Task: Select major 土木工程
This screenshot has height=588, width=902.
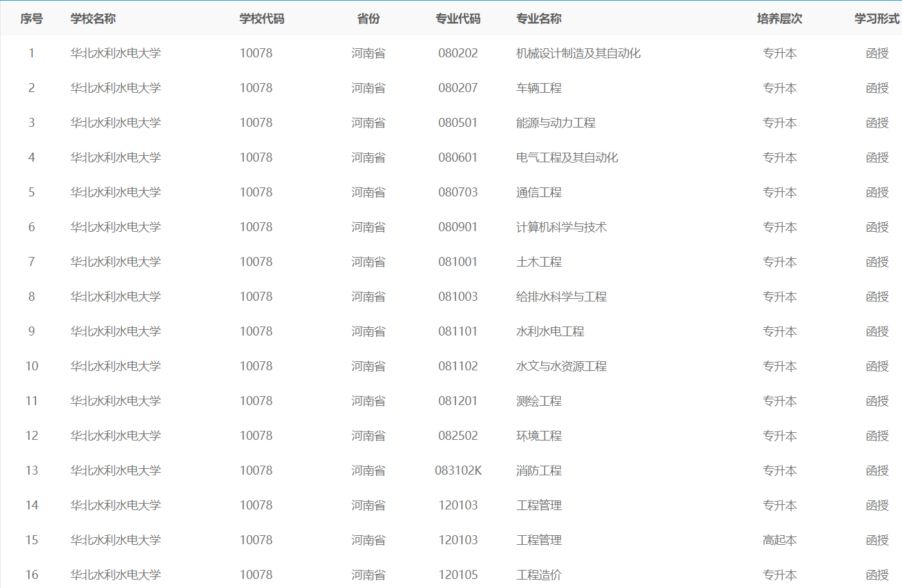Action: pyautogui.click(x=539, y=262)
